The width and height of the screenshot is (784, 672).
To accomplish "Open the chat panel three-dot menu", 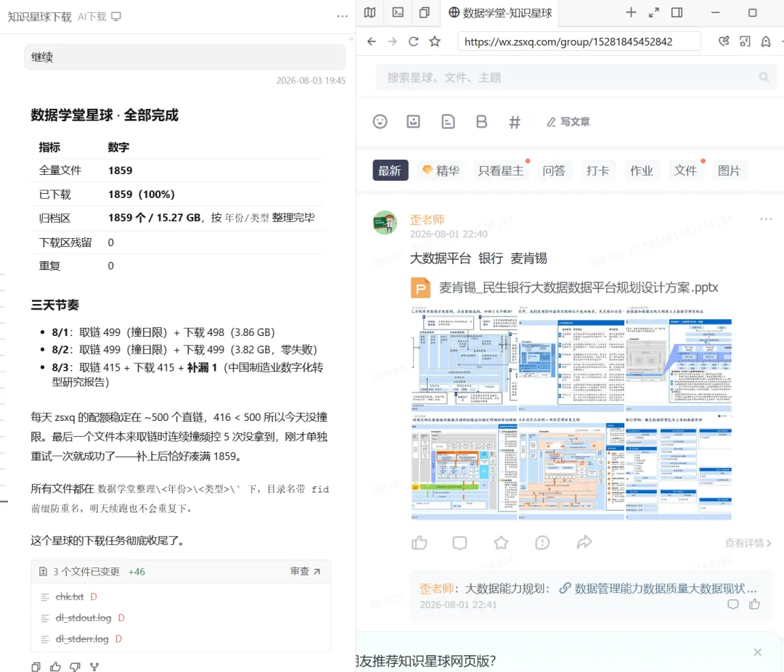I will coord(342,17).
